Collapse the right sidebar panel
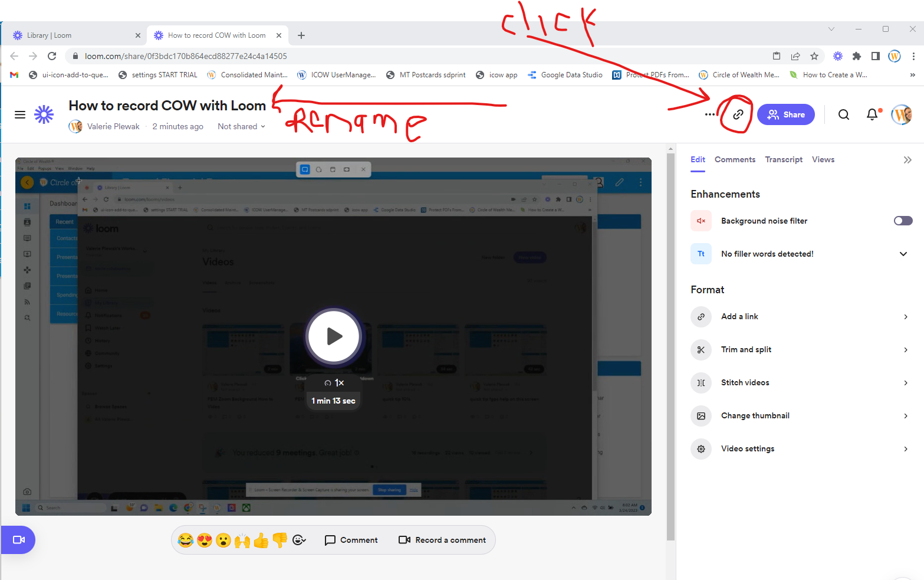Screen dimensions: 924x580 tap(907, 160)
